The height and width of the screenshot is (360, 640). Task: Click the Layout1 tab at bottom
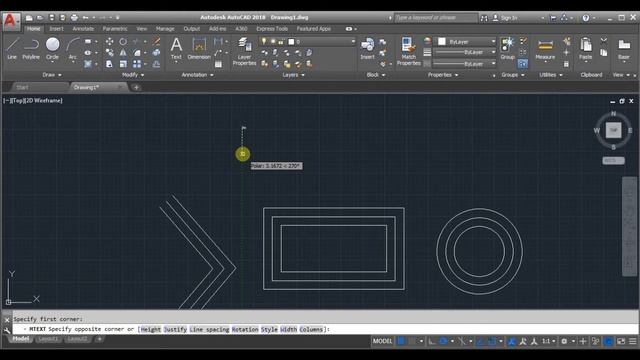[48, 339]
